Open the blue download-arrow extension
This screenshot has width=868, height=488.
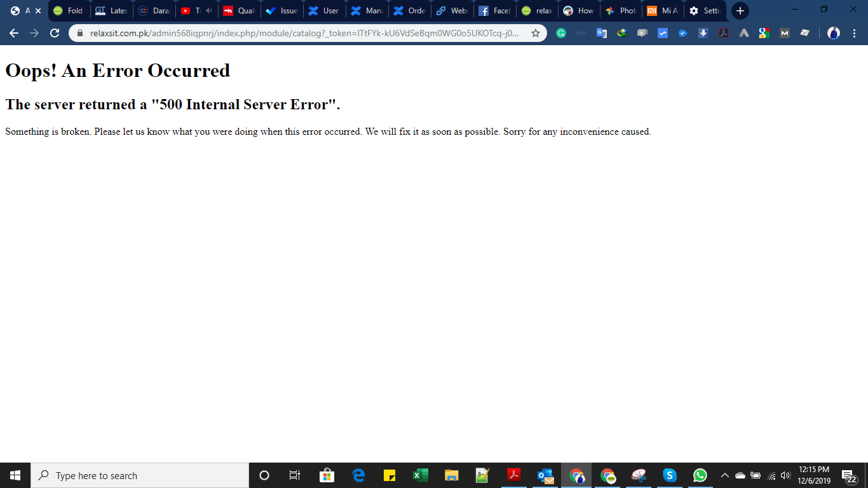tap(703, 33)
